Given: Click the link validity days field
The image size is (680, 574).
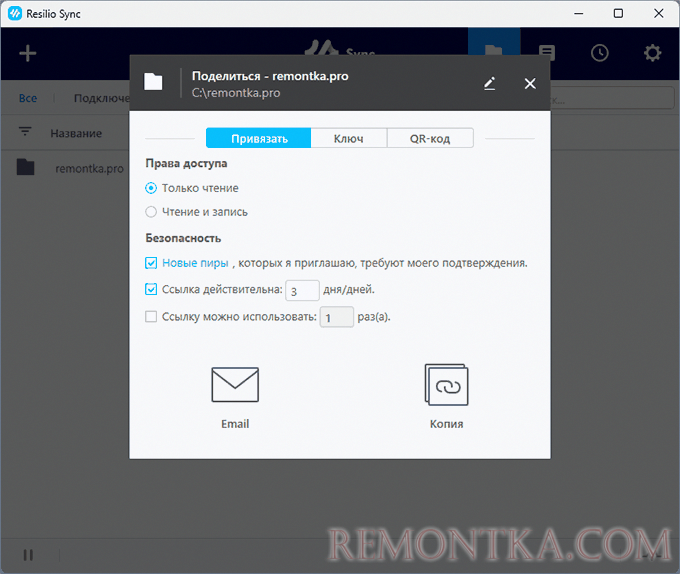Looking at the screenshot, I should pos(302,290).
